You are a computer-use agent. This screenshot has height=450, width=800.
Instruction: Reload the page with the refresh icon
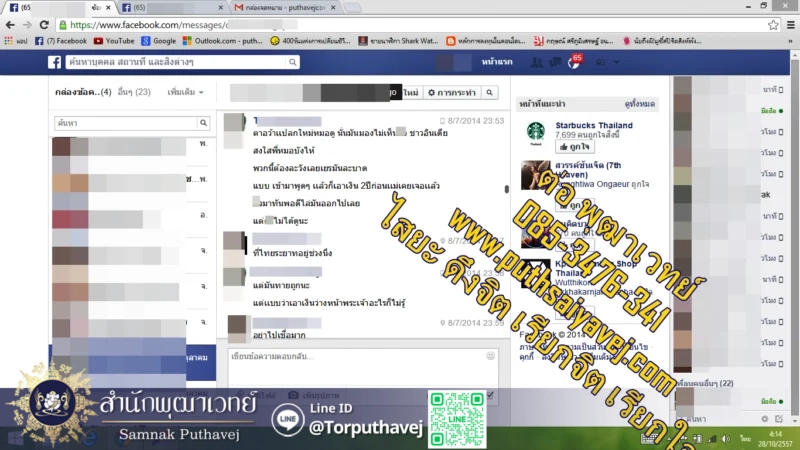coord(44,24)
